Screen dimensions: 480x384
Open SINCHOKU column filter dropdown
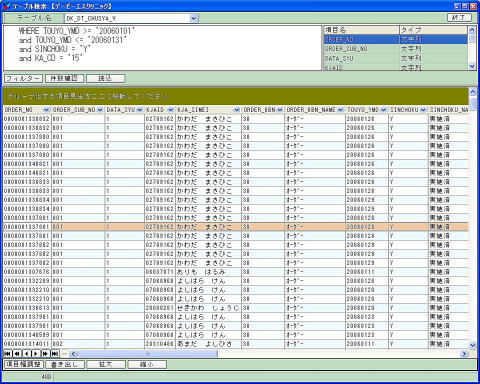coord(423,110)
